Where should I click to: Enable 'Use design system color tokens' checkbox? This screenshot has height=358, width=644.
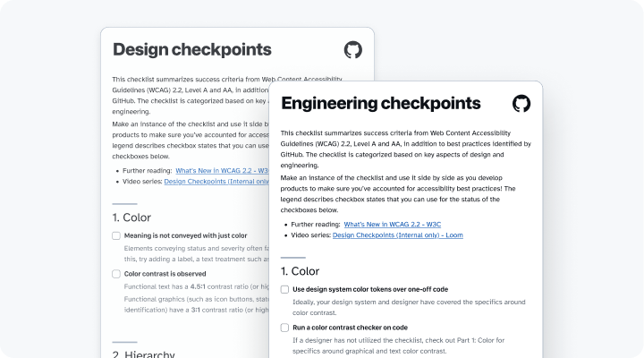[284, 290]
